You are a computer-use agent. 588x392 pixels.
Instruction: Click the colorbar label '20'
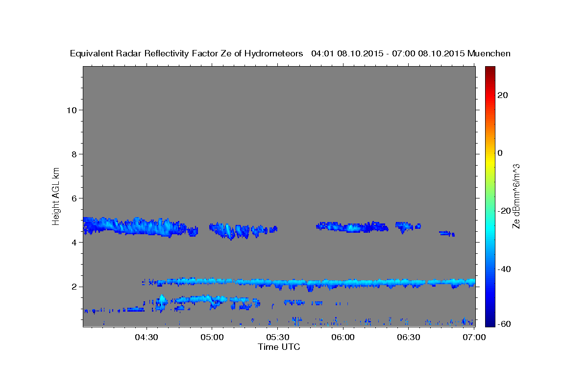point(502,95)
